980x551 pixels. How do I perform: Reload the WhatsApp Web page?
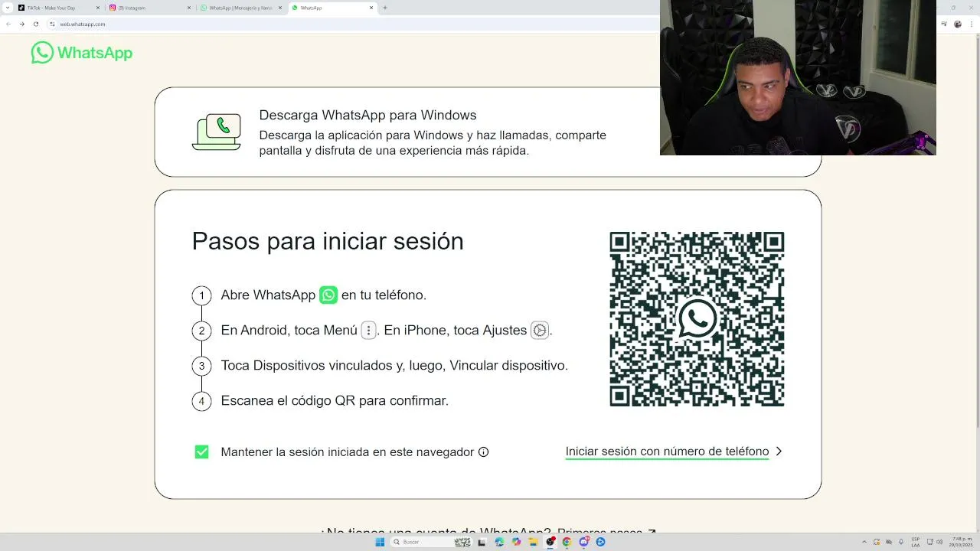click(x=35, y=24)
